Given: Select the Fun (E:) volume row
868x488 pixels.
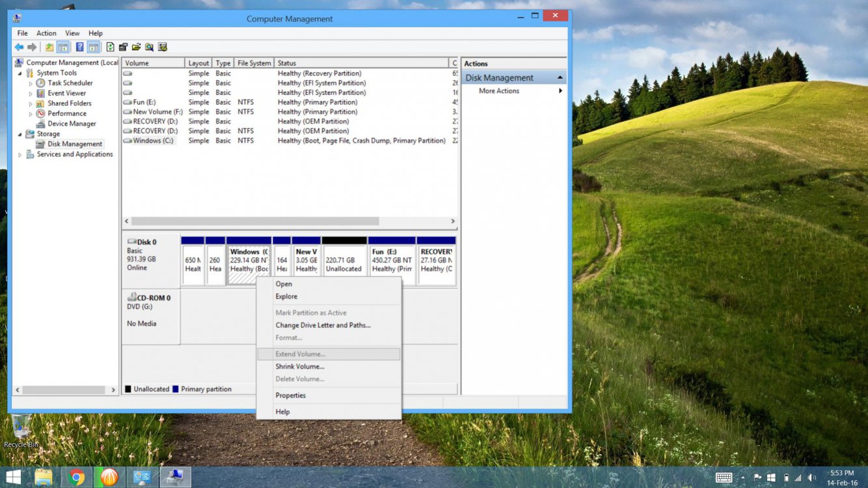Looking at the screenshot, I should 290,102.
